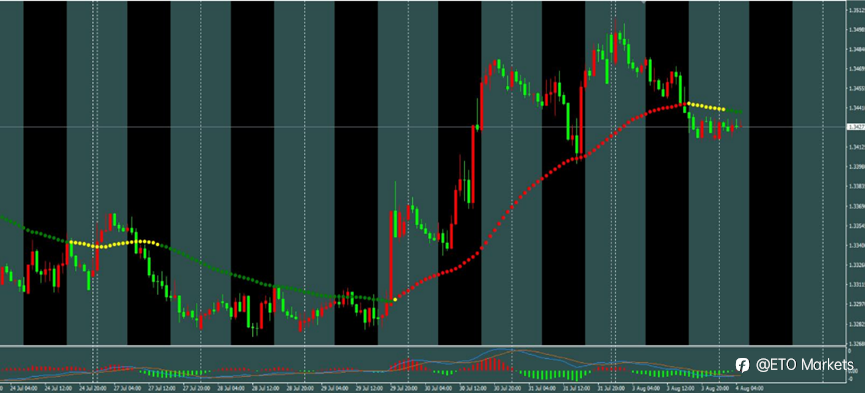Click the 3 Aug 12:00 time label

click(680, 389)
